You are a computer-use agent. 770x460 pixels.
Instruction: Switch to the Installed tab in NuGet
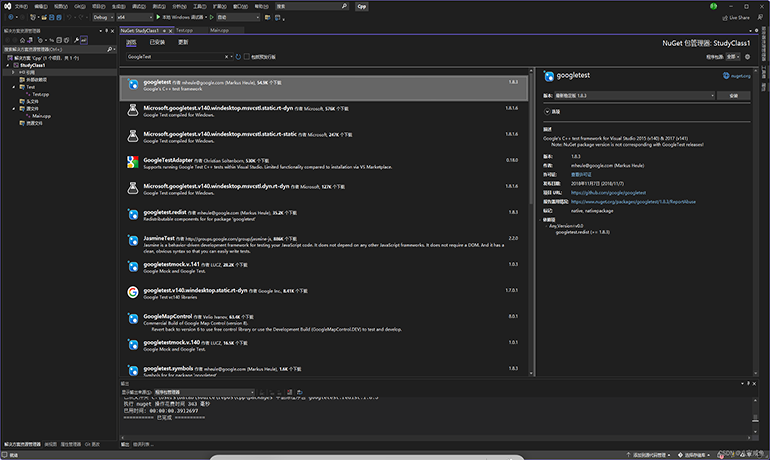click(157, 43)
